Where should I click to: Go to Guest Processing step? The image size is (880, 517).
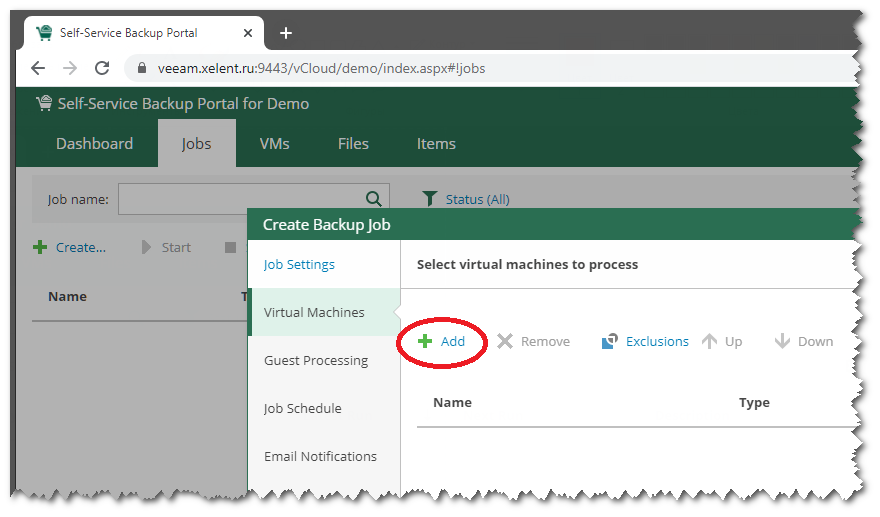[x=316, y=360]
